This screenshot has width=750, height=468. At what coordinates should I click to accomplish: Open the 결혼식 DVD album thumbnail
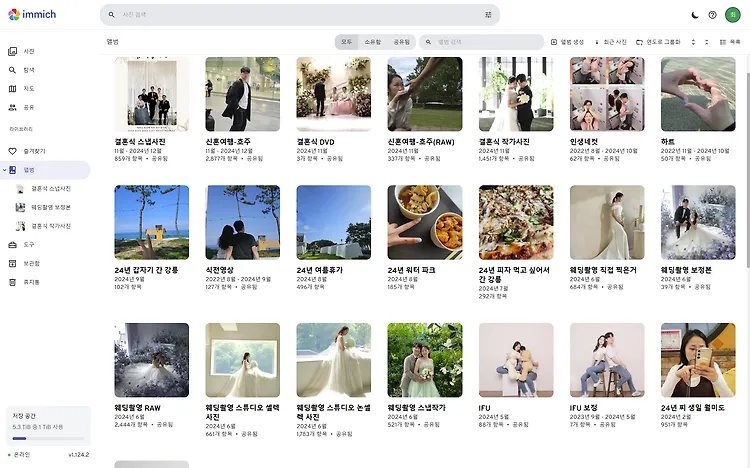click(333, 94)
